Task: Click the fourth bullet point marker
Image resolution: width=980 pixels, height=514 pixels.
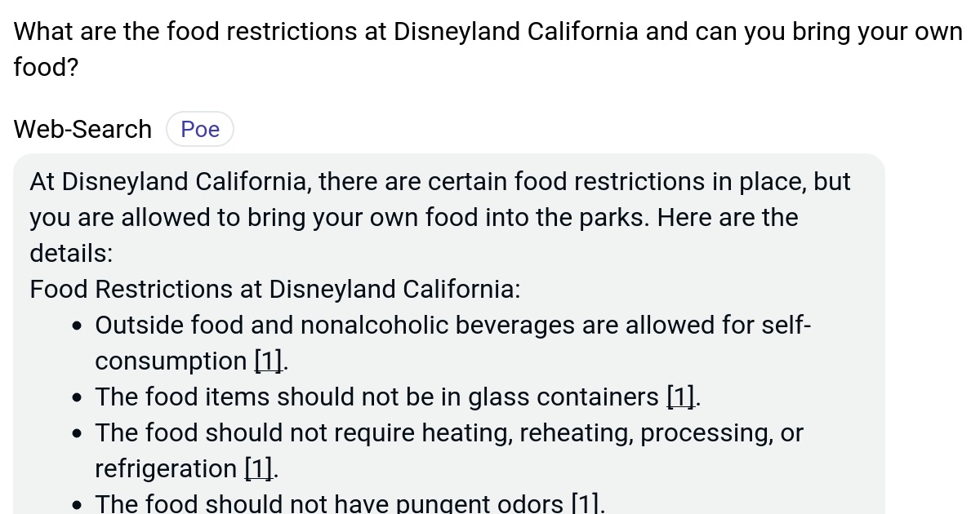Action: click(77, 504)
